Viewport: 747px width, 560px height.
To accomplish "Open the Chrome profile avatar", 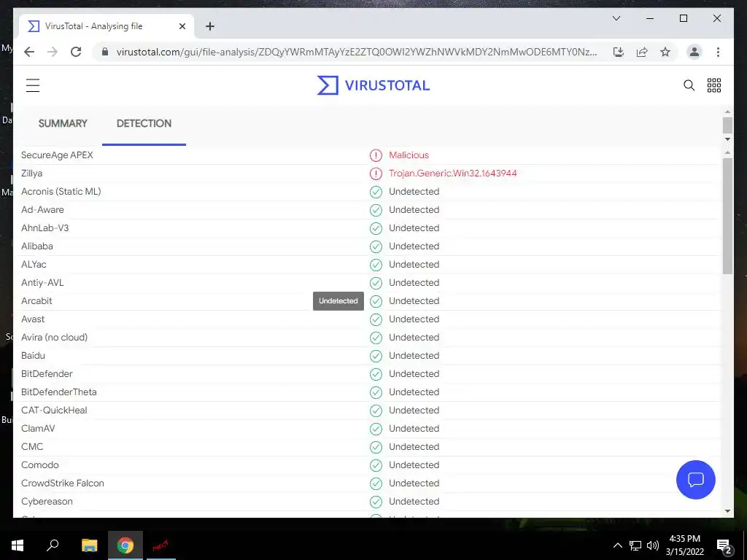I will pyautogui.click(x=694, y=52).
